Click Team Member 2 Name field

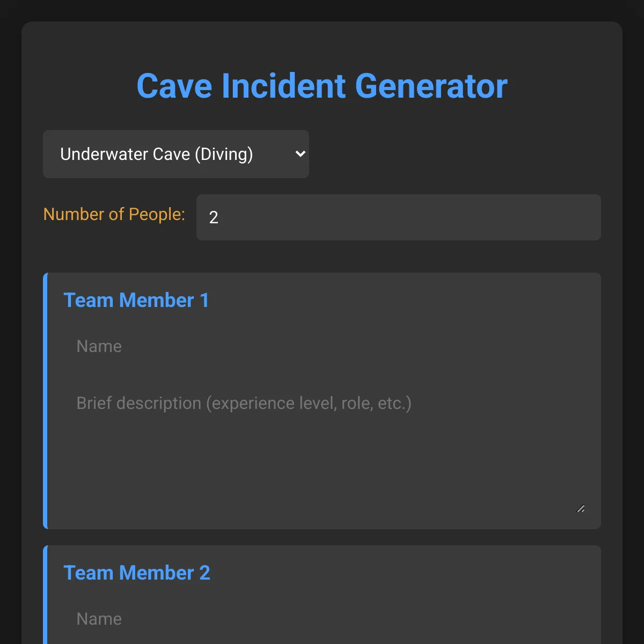coord(324,619)
